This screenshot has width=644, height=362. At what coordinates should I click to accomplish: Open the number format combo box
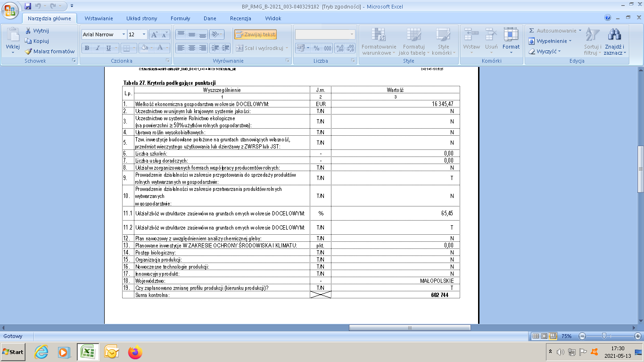pyautogui.click(x=325, y=34)
